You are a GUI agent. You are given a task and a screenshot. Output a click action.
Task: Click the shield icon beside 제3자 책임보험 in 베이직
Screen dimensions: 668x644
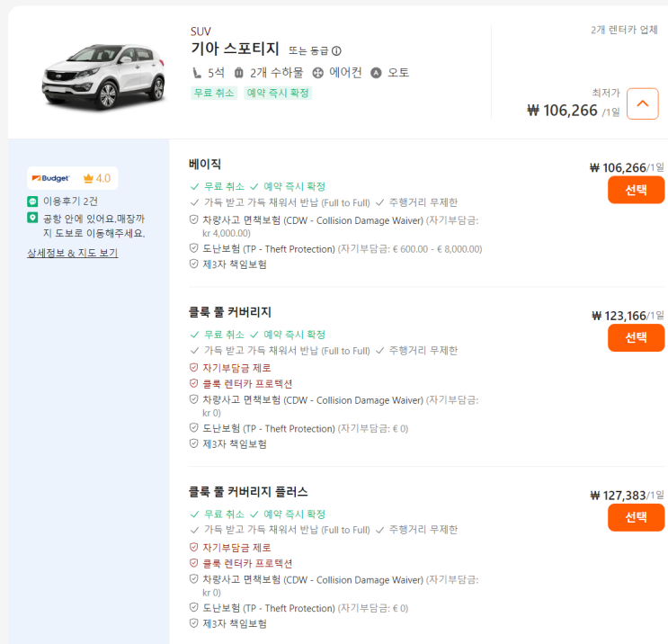point(193,264)
